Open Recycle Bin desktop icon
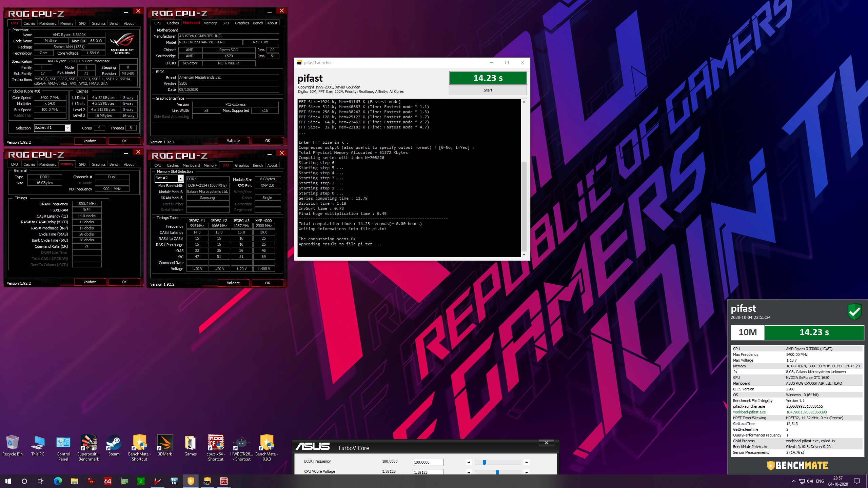This screenshot has width=868, height=488. pyautogui.click(x=13, y=446)
